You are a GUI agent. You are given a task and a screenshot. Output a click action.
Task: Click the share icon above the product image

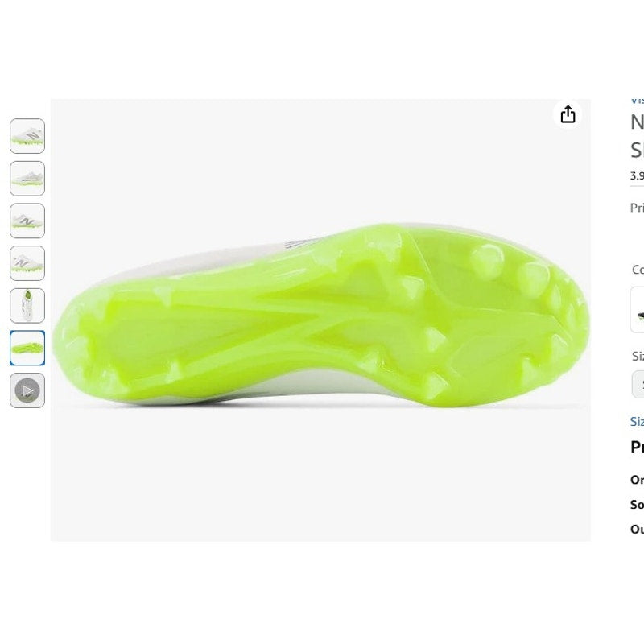click(x=568, y=114)
